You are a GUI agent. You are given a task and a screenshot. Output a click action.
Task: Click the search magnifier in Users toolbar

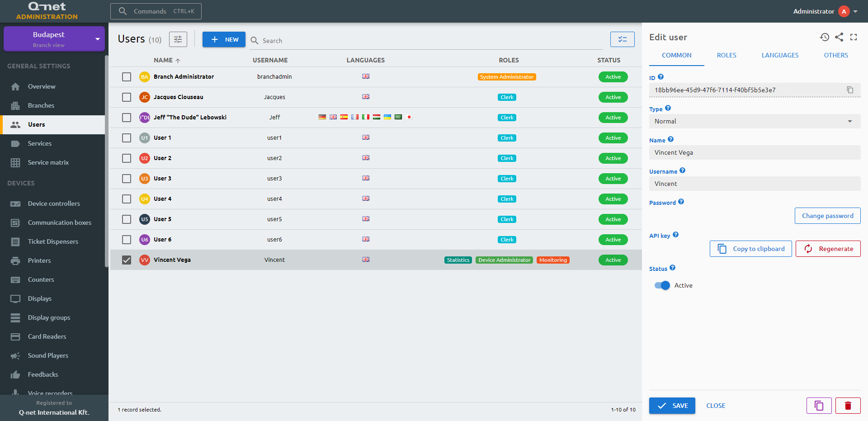[255, 40]
